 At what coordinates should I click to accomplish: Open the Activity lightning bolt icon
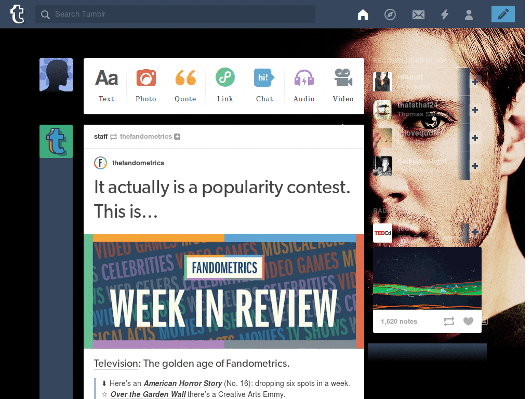tap(445, 15)
